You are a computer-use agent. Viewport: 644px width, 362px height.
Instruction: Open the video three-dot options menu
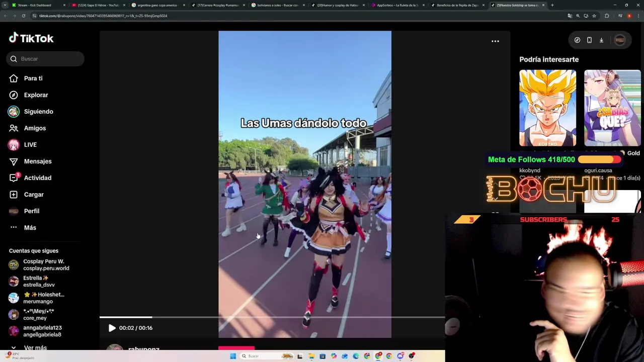495,41
